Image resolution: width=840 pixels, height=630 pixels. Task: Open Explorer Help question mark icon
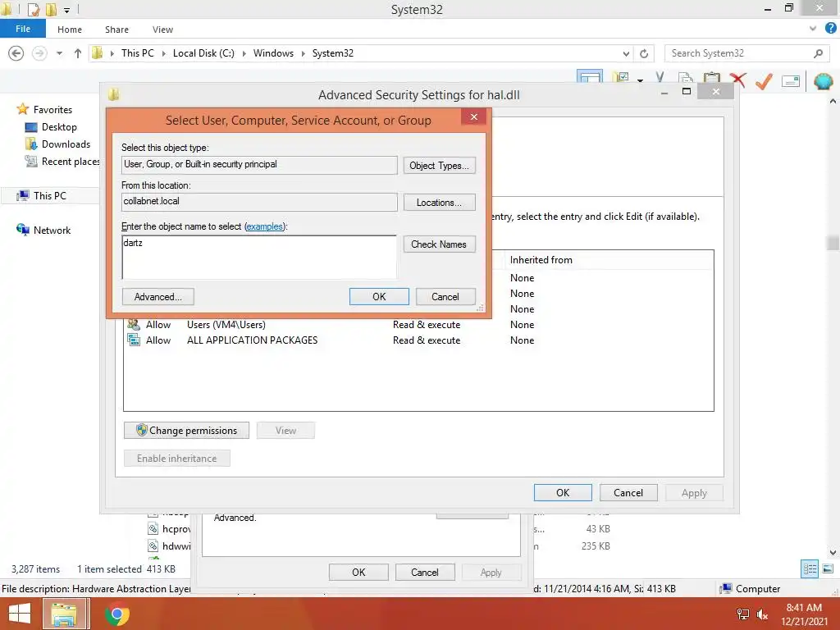[830, 29]
